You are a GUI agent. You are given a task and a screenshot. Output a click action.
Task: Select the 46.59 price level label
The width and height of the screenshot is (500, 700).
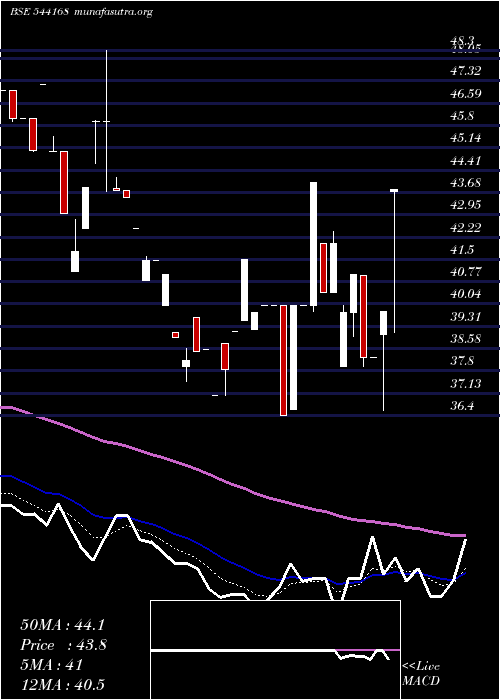466,94
